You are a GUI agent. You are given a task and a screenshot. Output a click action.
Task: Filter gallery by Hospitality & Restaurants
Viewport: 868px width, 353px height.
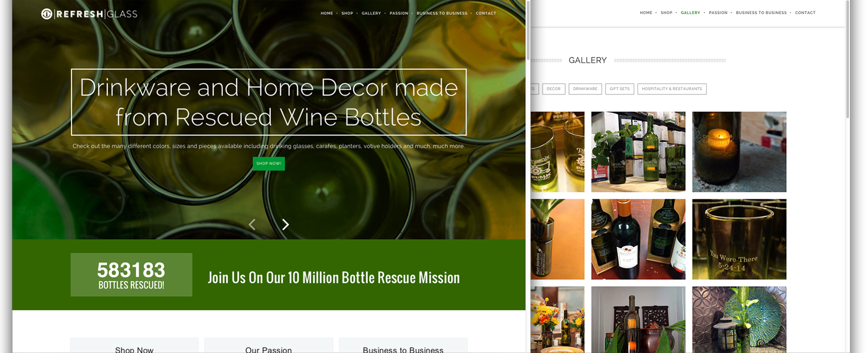[x=672, y=89]
